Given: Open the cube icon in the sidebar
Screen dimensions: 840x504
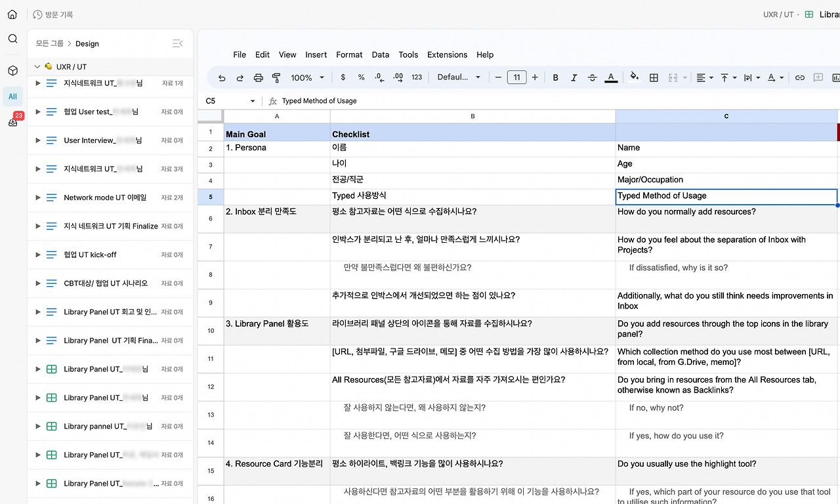Looking at the screenshot, I should coord(12,70).
